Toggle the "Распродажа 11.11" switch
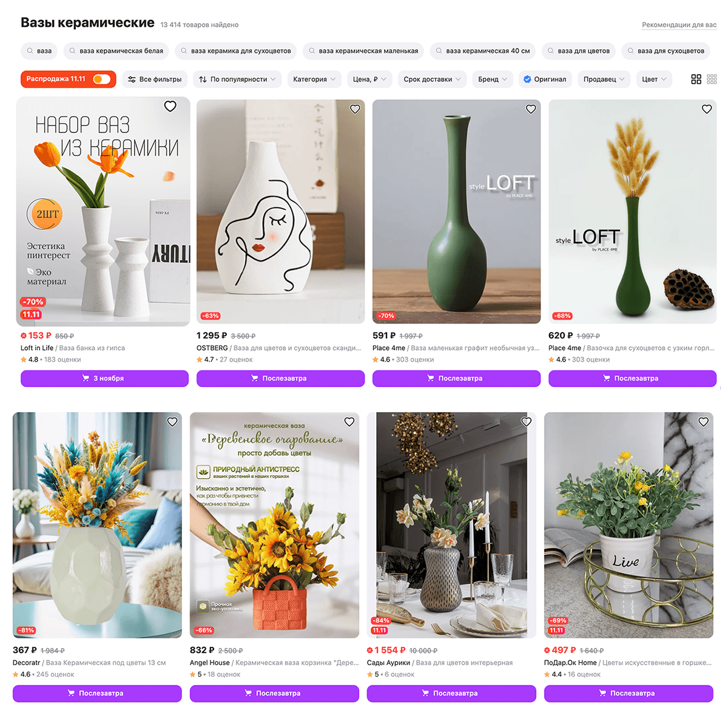 101,79
